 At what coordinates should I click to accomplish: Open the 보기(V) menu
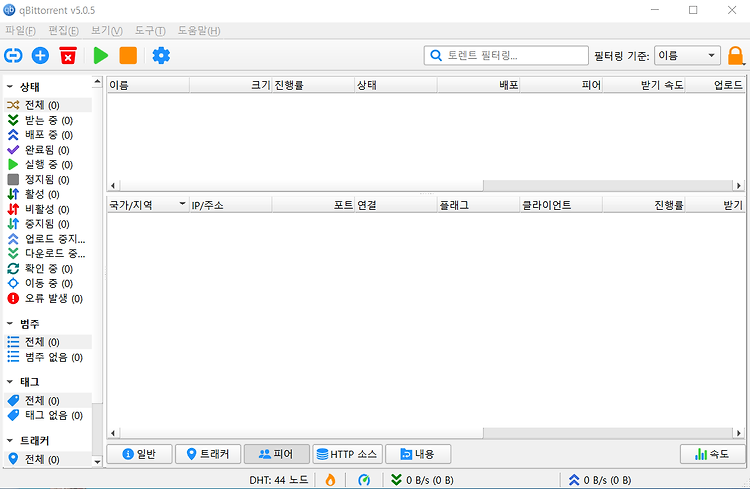click(107, 31)
